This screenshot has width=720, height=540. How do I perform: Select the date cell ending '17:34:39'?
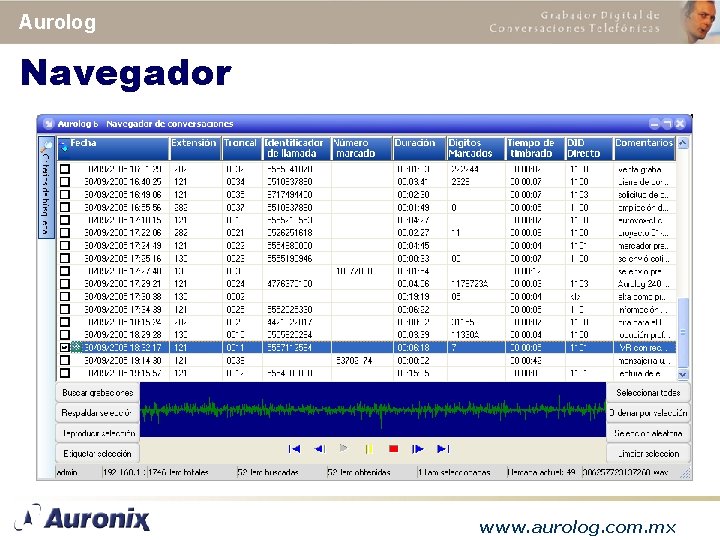(123, 309)
